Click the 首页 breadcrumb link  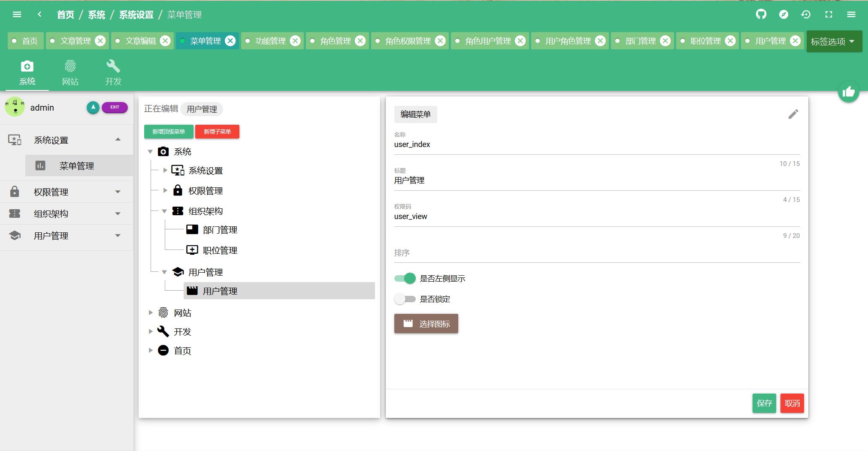click(x=66, y=15)
